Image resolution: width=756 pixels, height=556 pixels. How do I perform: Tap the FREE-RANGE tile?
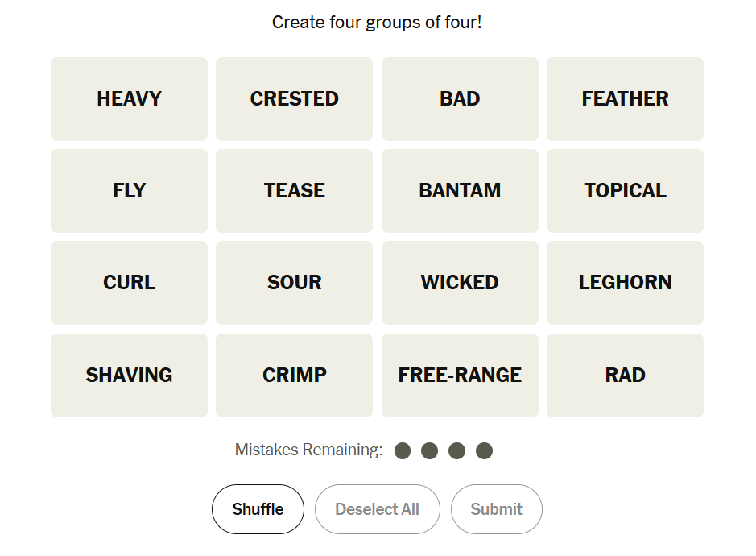[x=460, y=376]
